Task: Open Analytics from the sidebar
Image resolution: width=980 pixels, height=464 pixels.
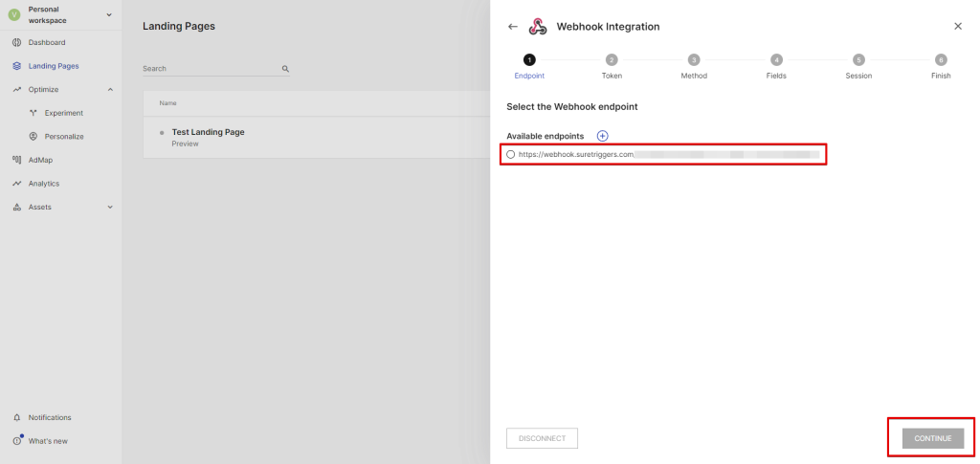Action: click(x=43, y=184)
